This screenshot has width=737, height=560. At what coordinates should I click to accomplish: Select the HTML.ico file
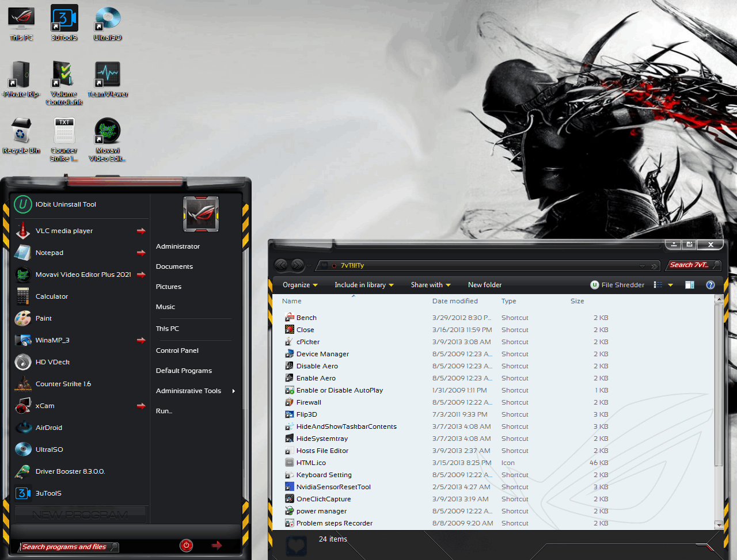pyautogui.click(x=311, y=463)
